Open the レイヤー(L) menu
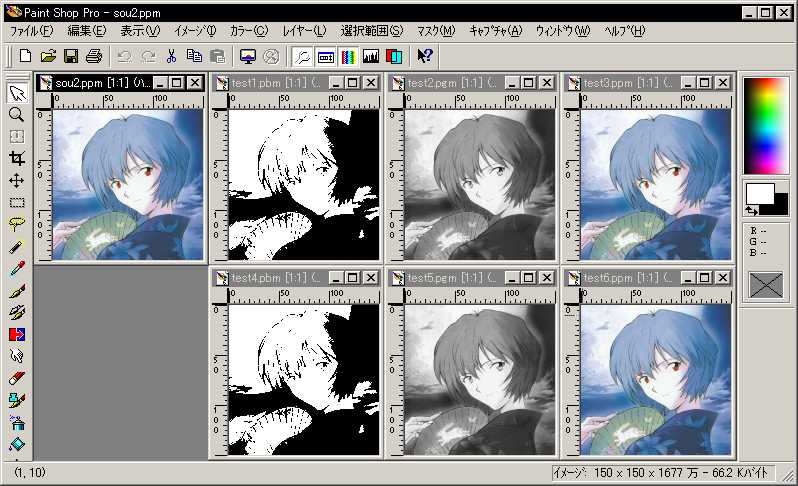The width and height of the screenshot is (798, 486). point(304,31)
